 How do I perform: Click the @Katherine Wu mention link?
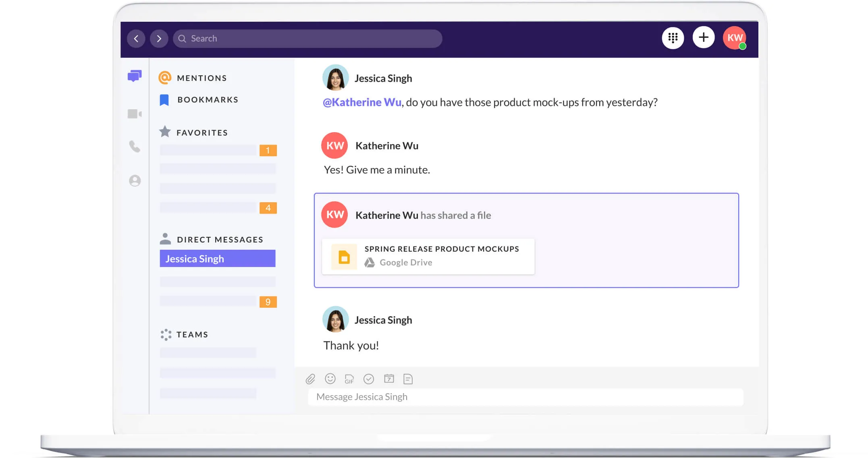pyautogui.click(x=362, y=102)
